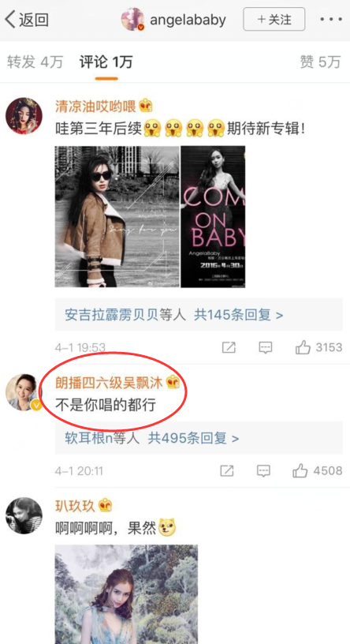
Task: Open the three-dot more options menu
Action: tap(332, 19)
